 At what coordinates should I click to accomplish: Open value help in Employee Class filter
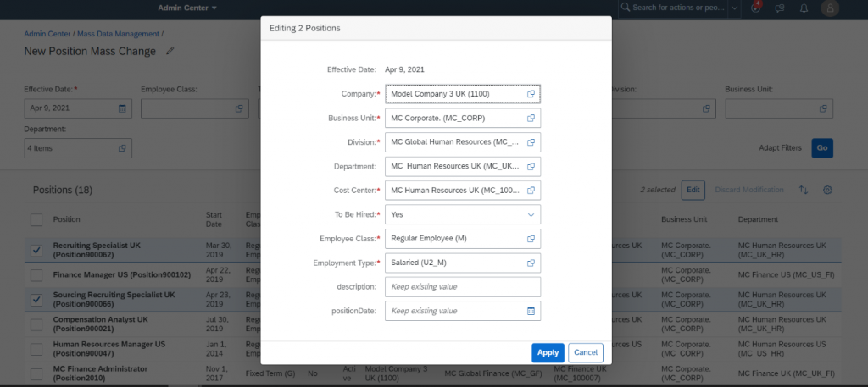239,108
